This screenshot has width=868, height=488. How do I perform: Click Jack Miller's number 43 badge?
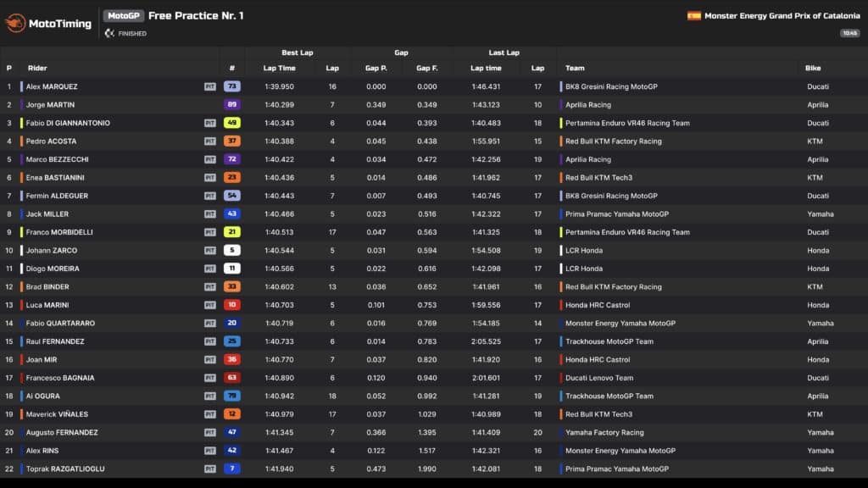click(x=232, y=214)
